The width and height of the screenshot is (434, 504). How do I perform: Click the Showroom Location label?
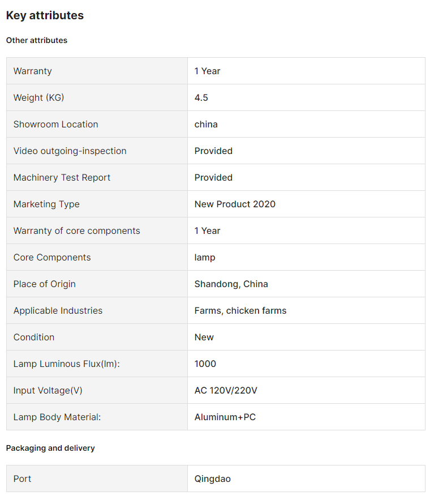point(55,124)
